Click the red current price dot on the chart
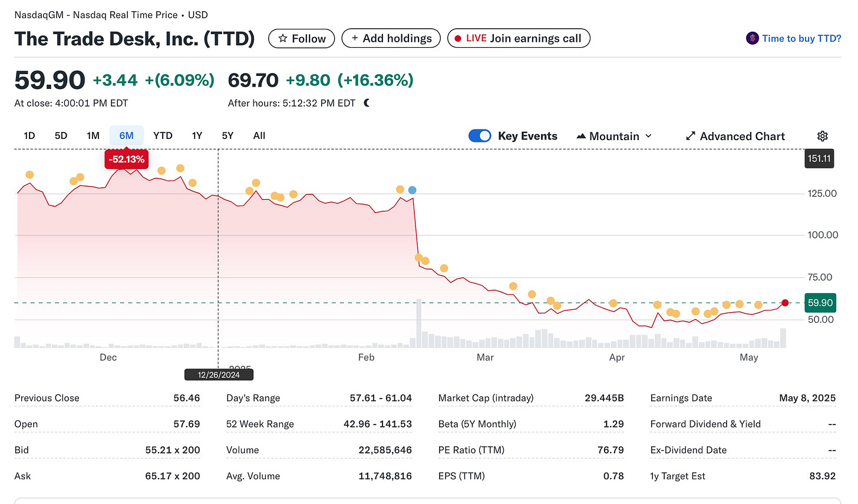 [785, 303]
